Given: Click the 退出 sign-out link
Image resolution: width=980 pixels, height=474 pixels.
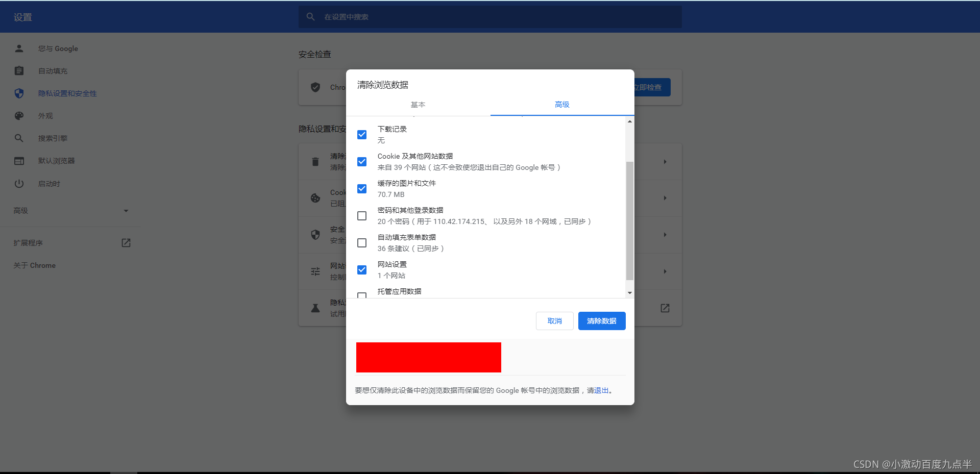Looking at the screenshot, I should [601, 390].
